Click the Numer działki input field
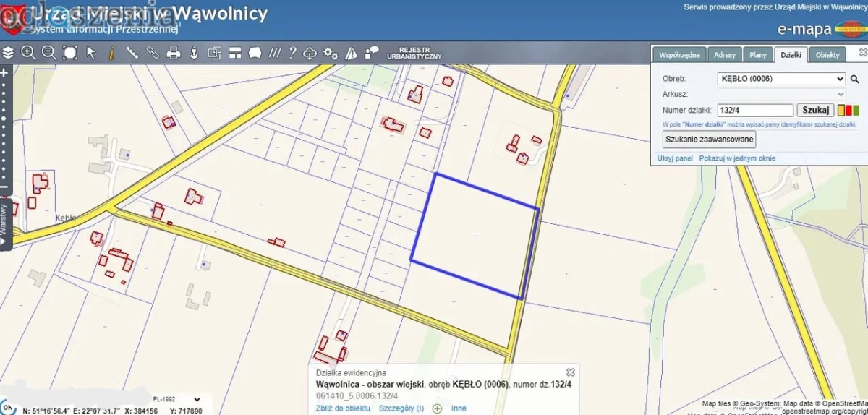 click(x=755, y=111)
